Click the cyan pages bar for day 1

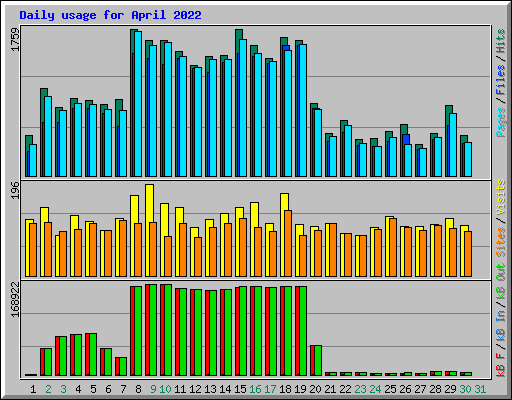tap(33, 160)
